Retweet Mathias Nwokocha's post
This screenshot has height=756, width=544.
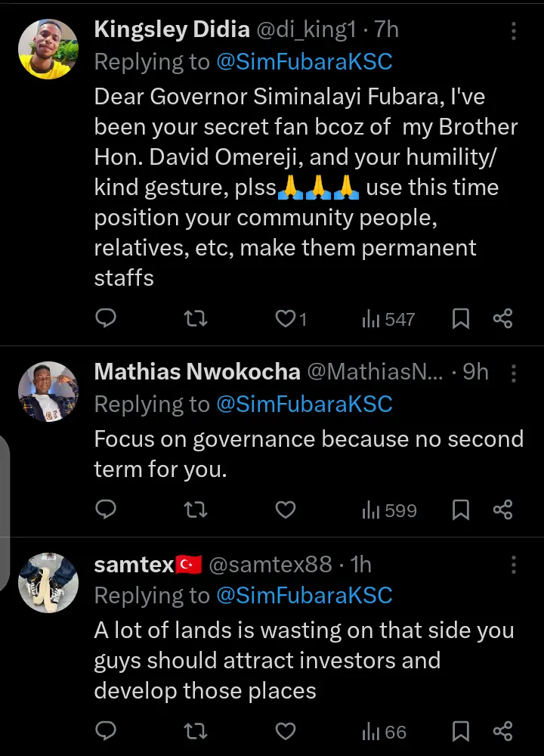point(196,510)
